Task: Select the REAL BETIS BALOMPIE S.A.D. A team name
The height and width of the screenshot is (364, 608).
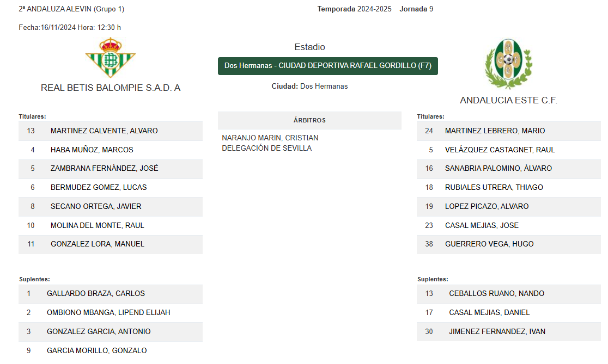Action: click(x=111, y=88)
